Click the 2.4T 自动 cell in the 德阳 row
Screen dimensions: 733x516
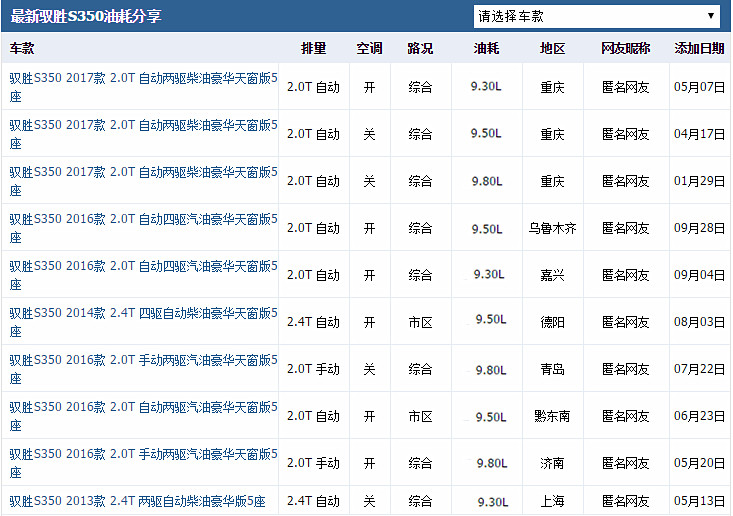tap(313, 322)
